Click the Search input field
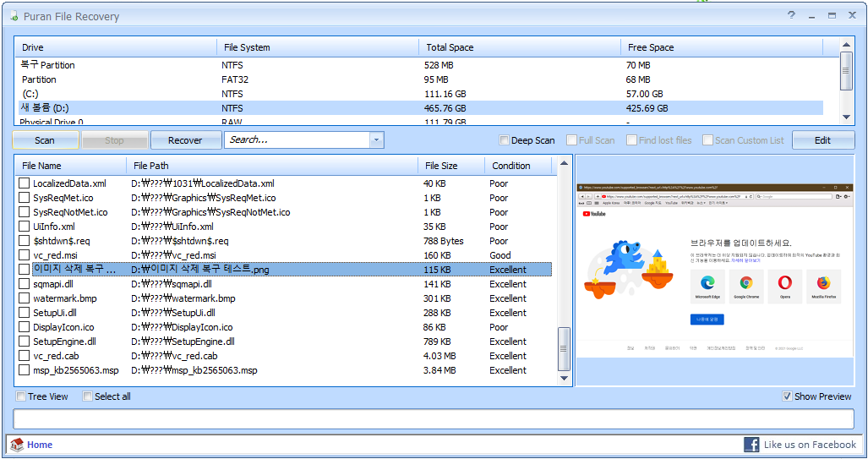 coord(298,140)
